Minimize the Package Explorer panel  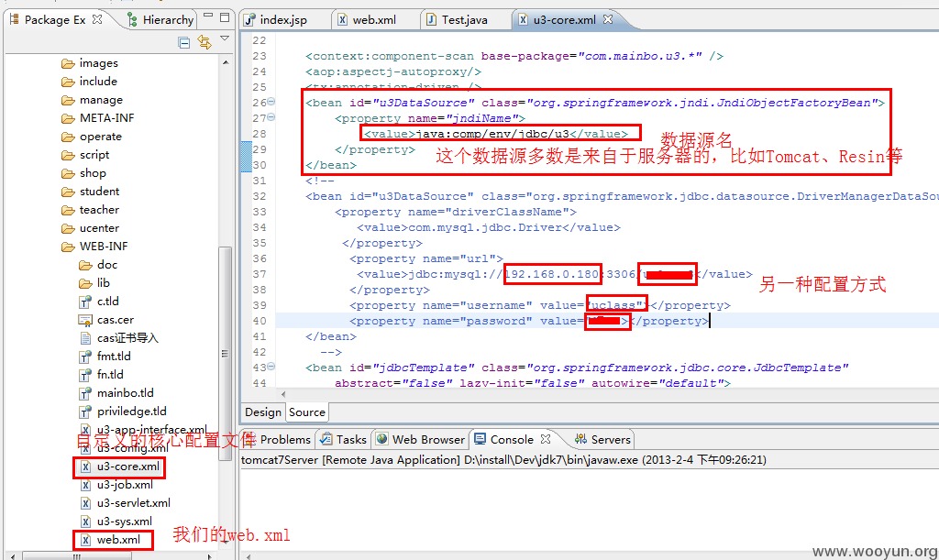click(208, 16)
